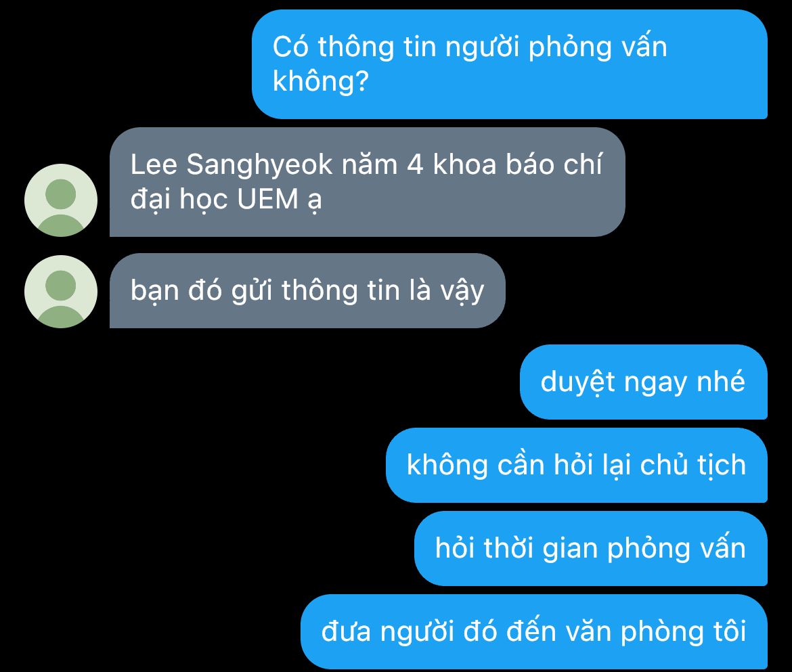Image resolution: width=792 pixels, height=672 pixels.
Task: Click the words 'thời gian' in the blue bubble
Action: (540, 548)
